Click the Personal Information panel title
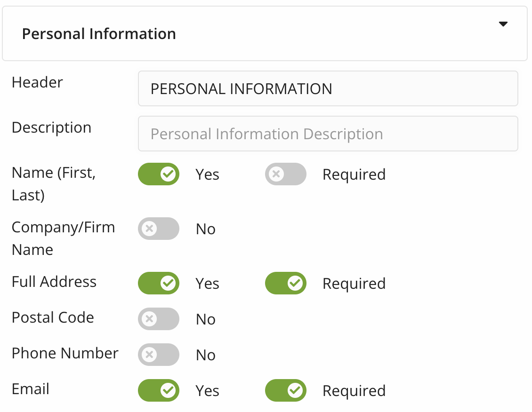This screenshot has height=412, width=532. [99, 34]
